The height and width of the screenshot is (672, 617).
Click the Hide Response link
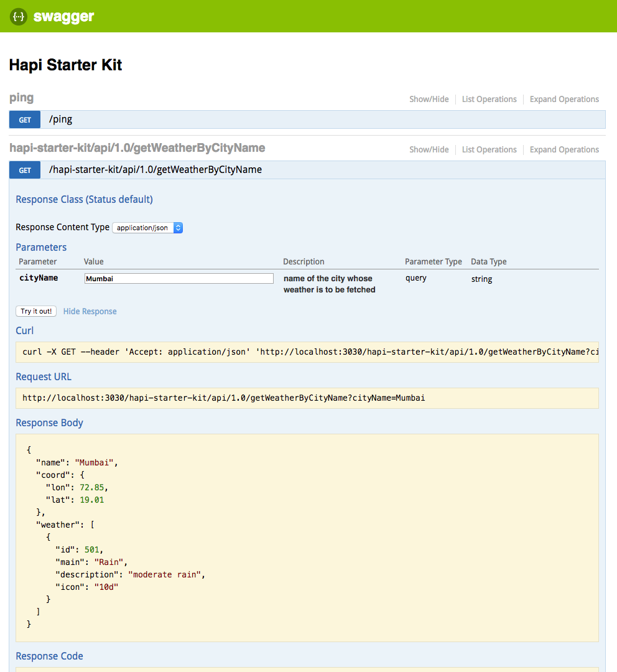90,311
